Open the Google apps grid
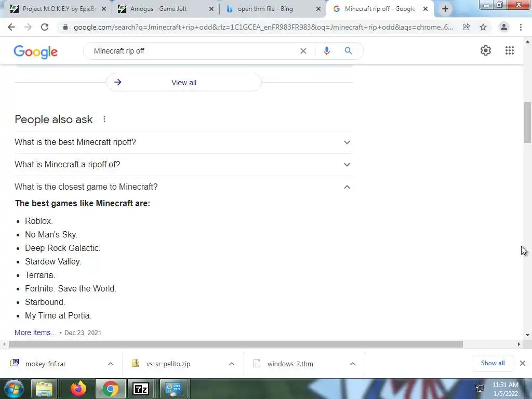This screenshot has height=399, width=532. coord(509,50)
